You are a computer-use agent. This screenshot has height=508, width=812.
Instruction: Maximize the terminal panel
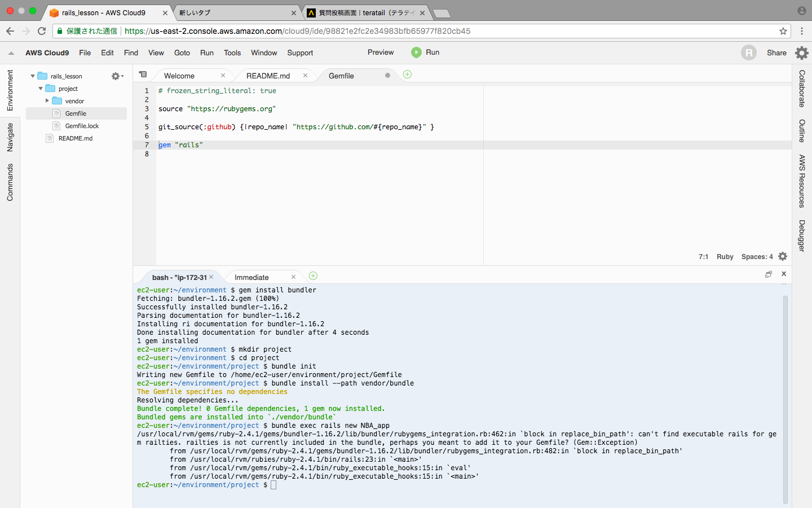[768, 274]
